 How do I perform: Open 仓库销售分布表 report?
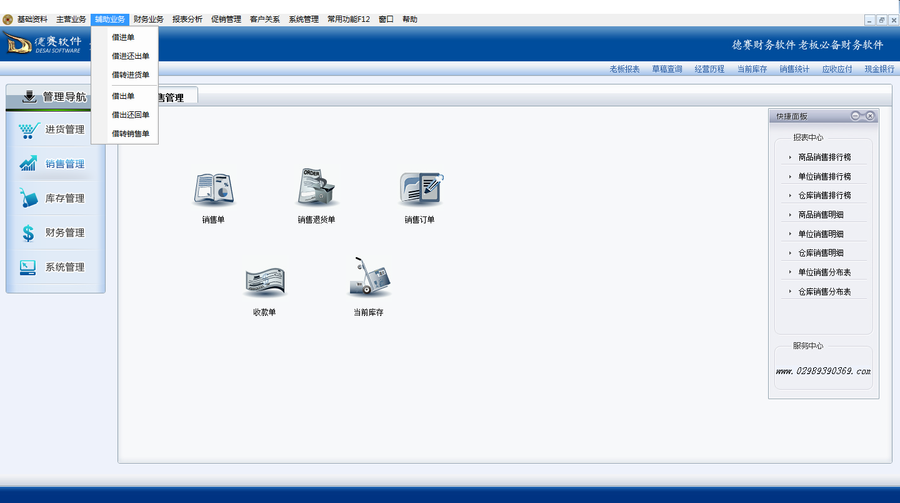pos(824,292)
